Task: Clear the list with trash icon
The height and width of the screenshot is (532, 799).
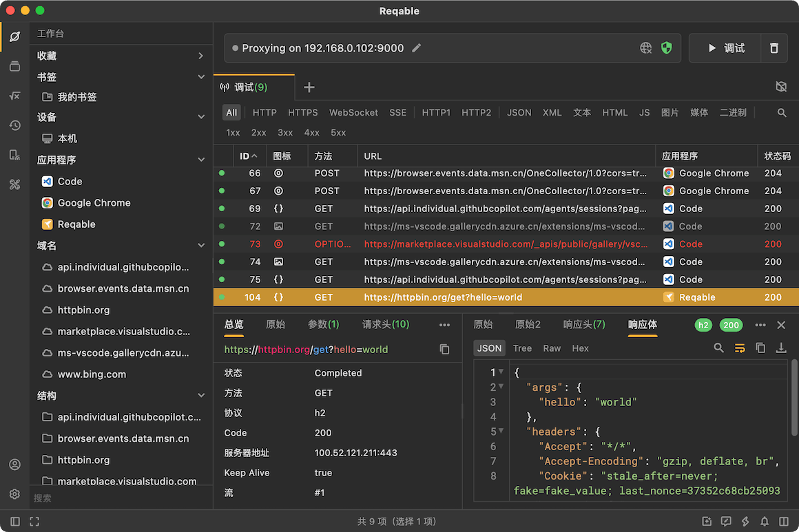Action: coord(774,48)
